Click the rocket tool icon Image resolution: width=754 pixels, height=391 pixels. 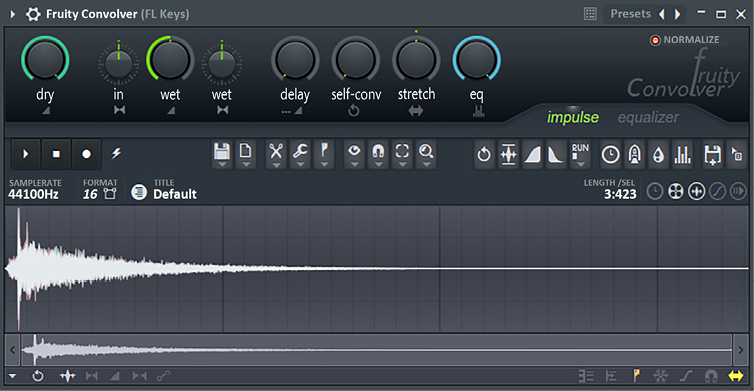635,155
